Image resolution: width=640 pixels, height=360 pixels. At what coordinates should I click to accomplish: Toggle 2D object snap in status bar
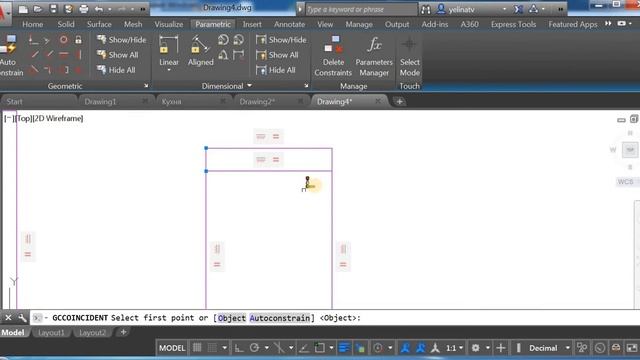pos(320,348)
